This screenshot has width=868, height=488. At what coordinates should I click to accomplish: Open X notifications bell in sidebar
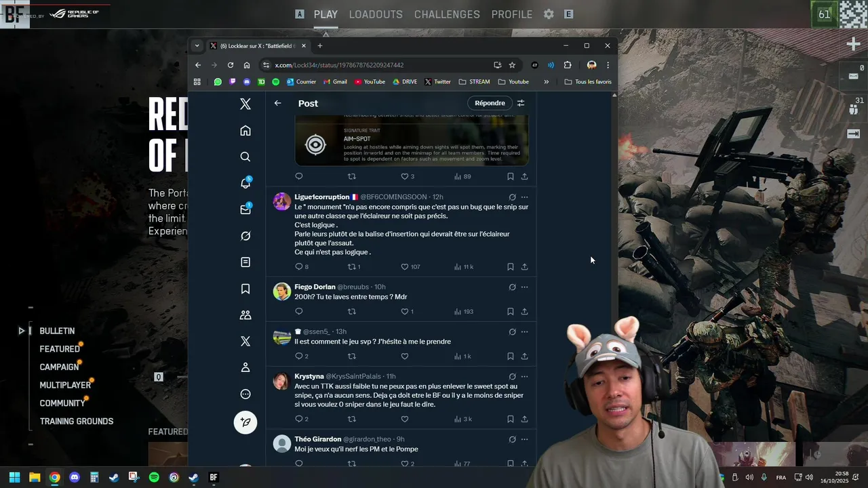point(245,183)
